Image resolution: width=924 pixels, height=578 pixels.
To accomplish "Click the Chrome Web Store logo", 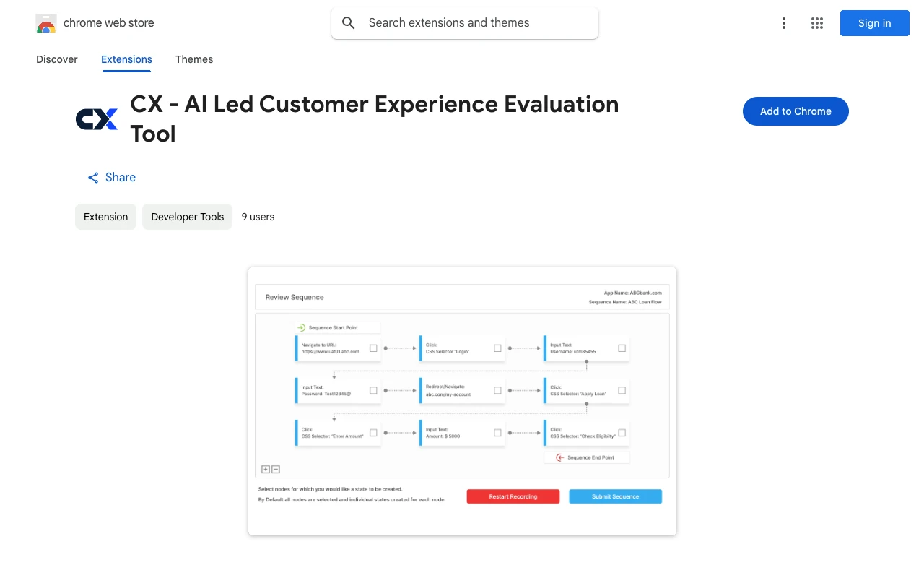I will coord(46,23).
